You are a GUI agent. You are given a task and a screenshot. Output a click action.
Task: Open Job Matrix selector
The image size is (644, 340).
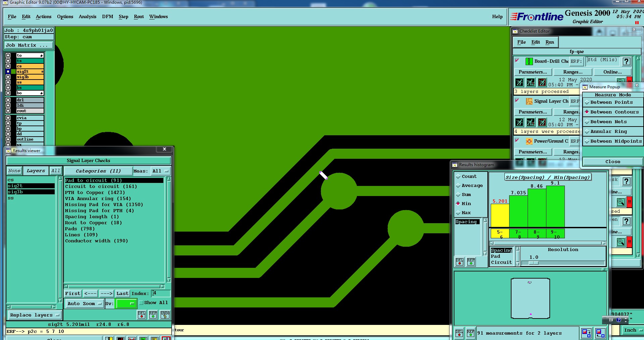pos(29,45)
